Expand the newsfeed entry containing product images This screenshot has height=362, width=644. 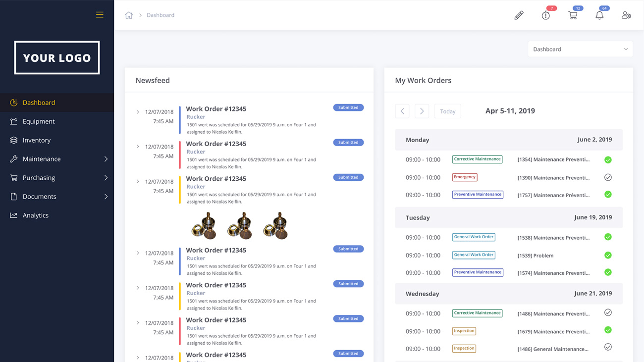[138, 182]
